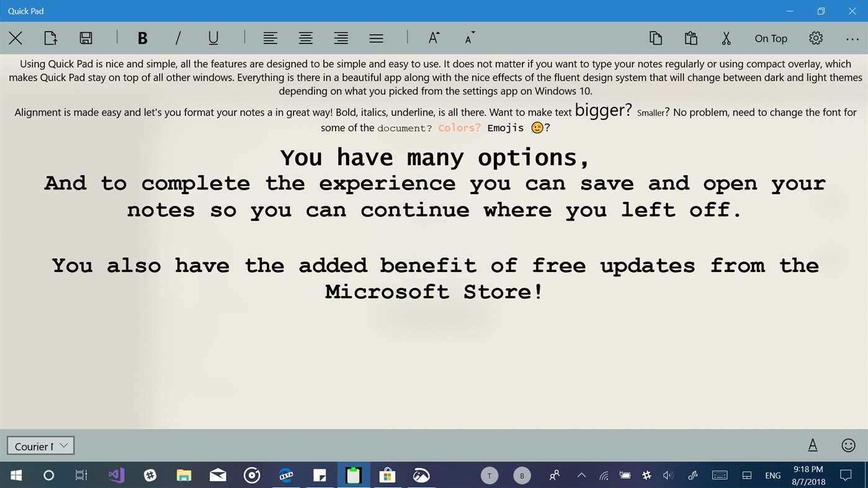
Task: Increase the font size
Action: (434, 38)
